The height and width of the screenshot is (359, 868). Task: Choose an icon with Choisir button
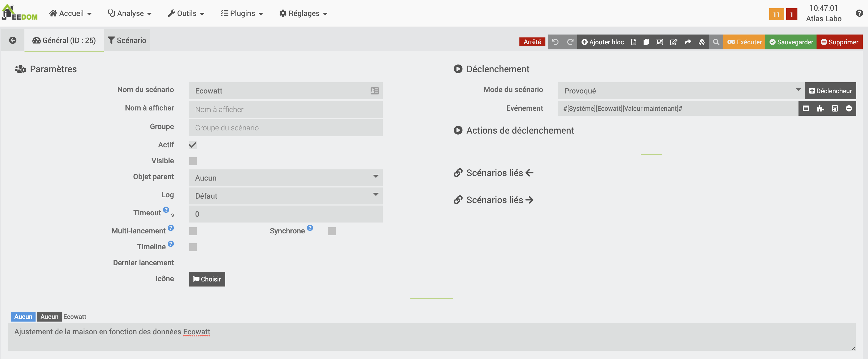click(207, 279)
